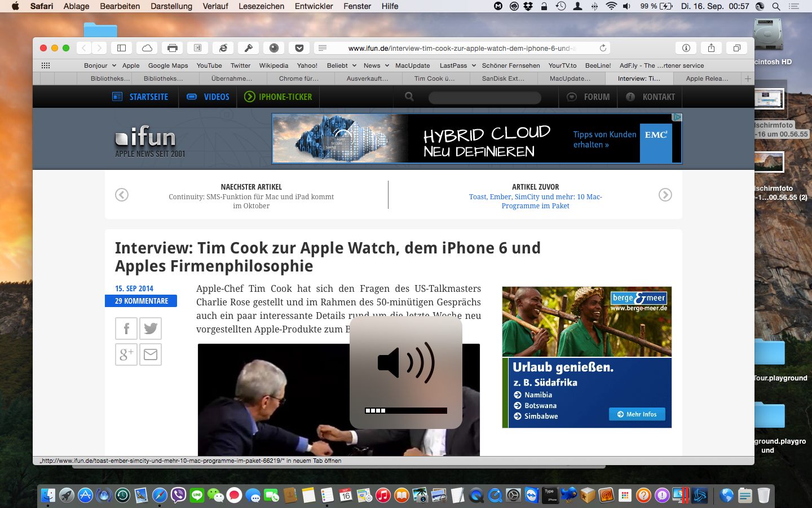Click the HYBRID CLOUD banner advertisement
The width and height of the screenshot is (812, 508).
click(x=477, y=139)
